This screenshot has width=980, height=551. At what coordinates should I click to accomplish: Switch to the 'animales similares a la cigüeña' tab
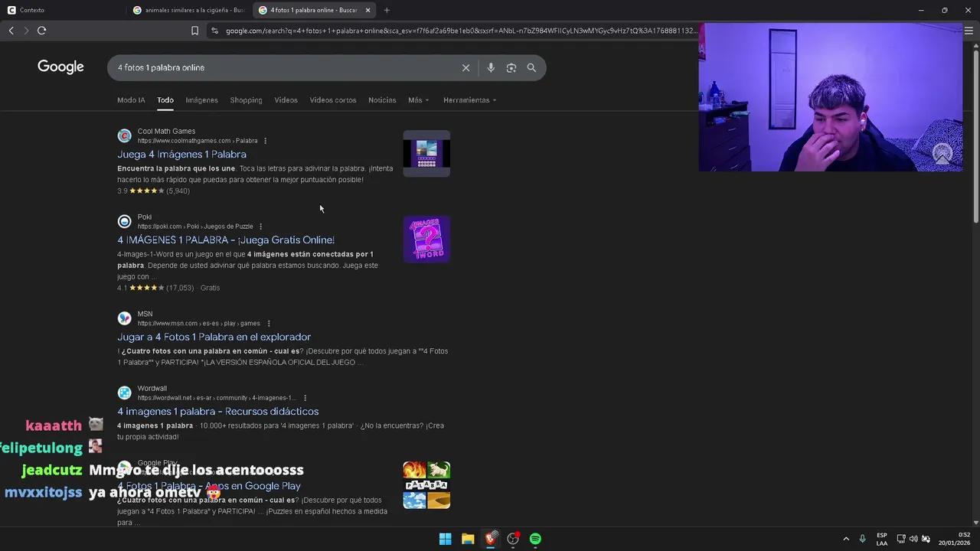(x=188, y=10)
